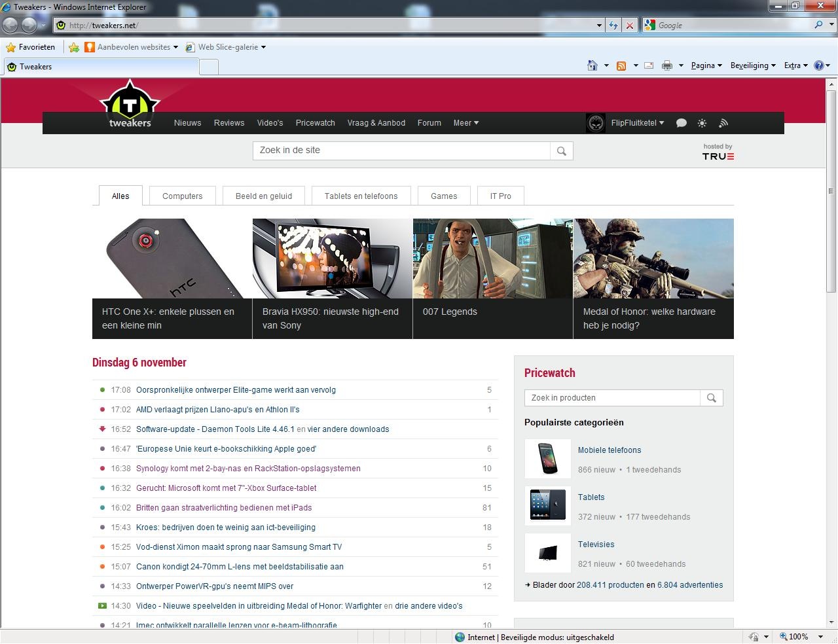Screen dimensions: 838x644
Task: Open the Pagina menu
Action: click(x=706, y=65)
